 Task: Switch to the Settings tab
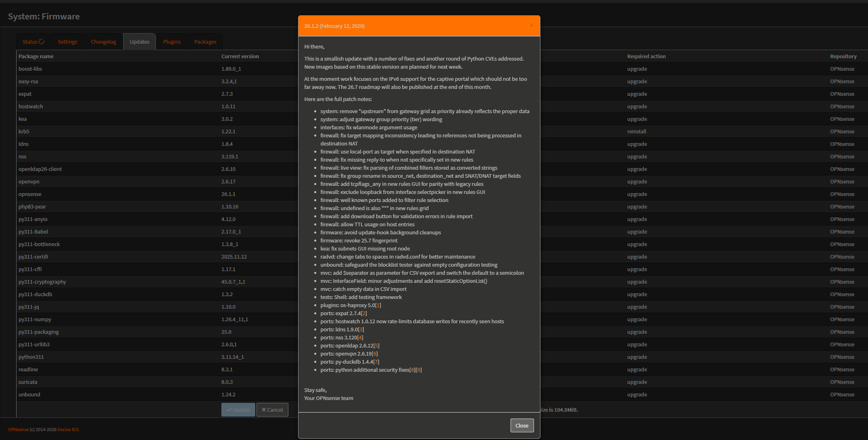point(67,42)
